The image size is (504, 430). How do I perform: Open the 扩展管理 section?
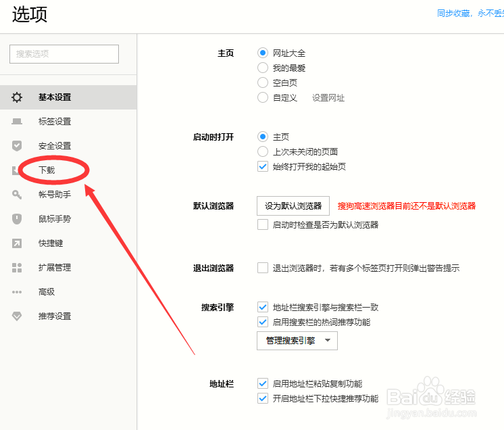(68, 268)
